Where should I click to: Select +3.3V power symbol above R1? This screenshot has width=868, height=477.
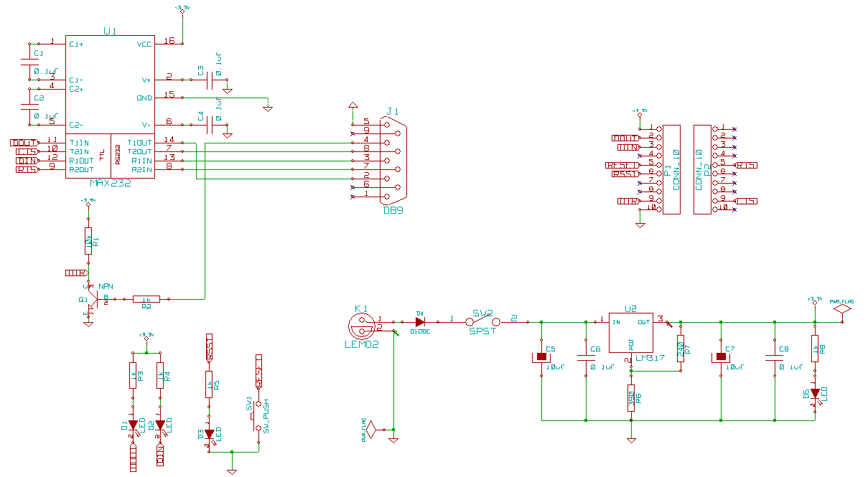pyautogui.click(x=88, y=203)
